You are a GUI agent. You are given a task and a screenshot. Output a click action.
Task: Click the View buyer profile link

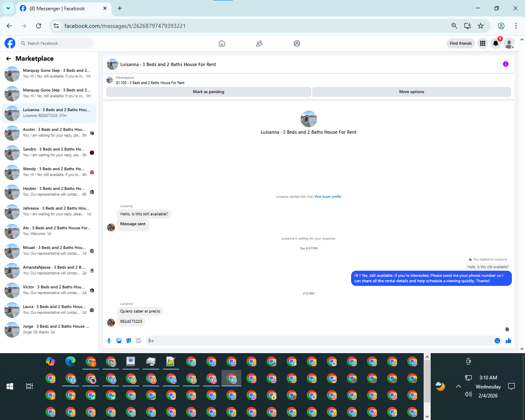coord(328,197)
